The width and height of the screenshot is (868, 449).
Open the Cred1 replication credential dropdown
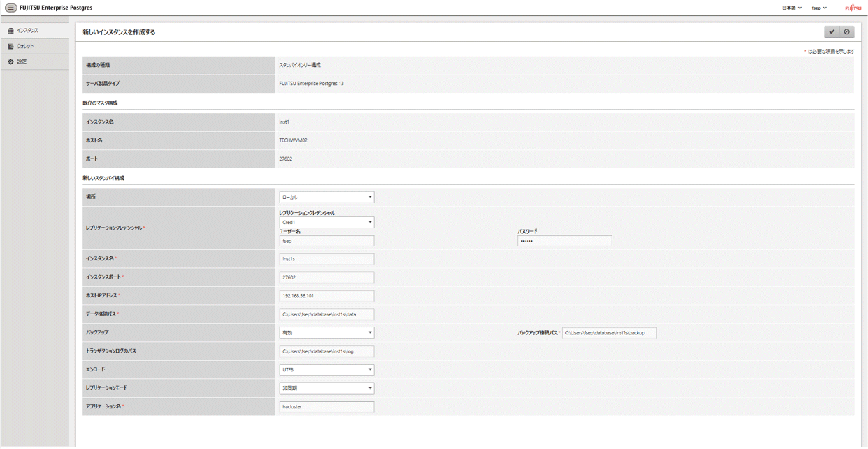coord(326,222)
